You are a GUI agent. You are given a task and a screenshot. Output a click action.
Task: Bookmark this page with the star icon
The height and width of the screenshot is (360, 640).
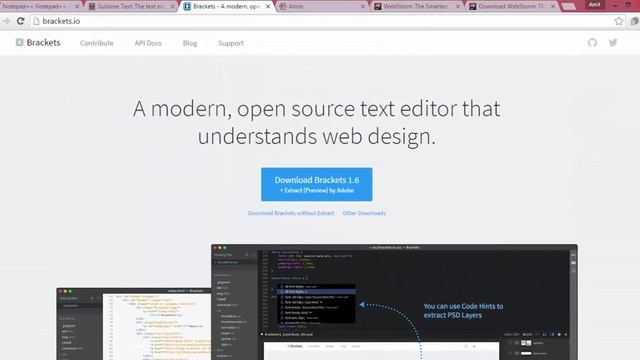tap(619, 21)
